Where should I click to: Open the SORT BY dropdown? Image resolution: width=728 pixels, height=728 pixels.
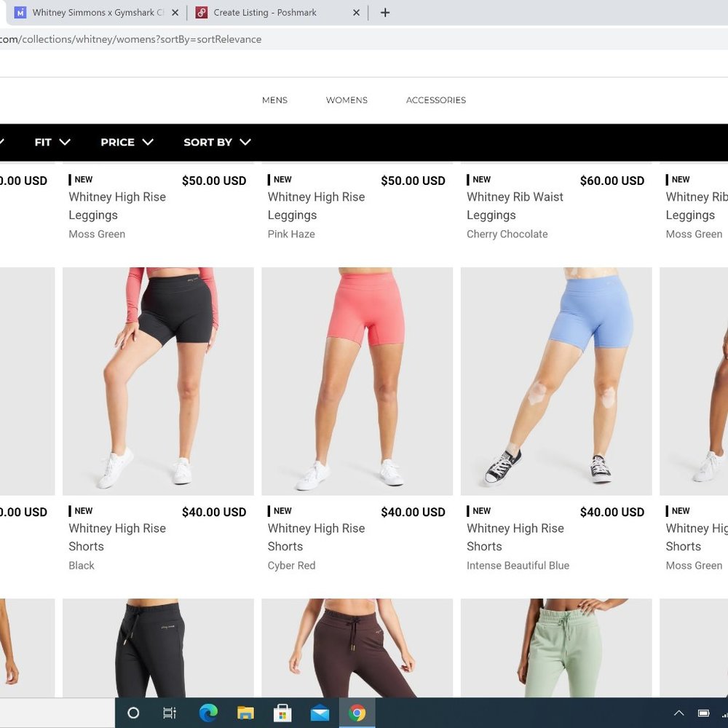(217, 142)
